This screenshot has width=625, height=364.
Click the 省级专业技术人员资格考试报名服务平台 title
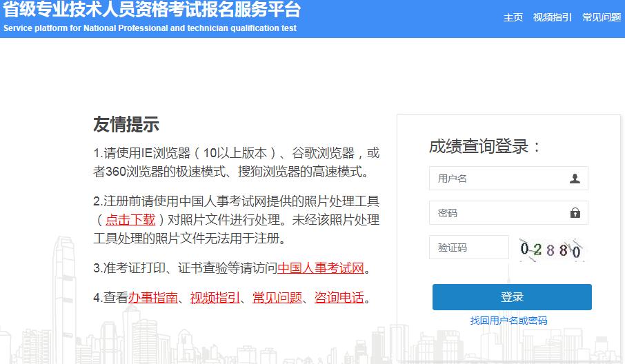(152, 9)
